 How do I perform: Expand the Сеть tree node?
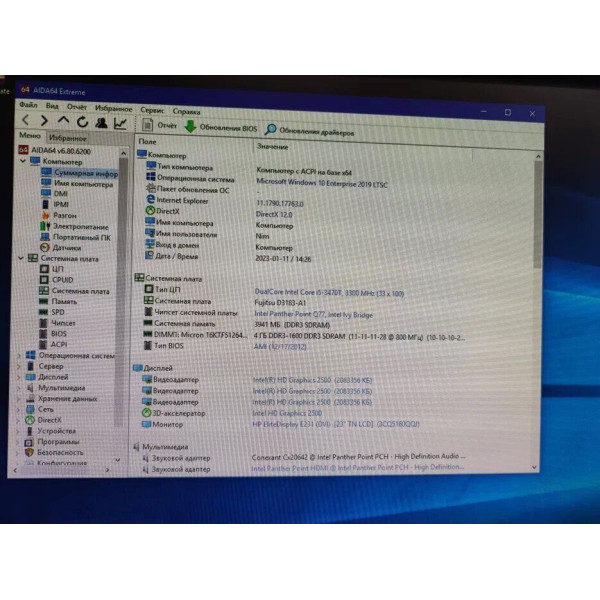(x=19, y=409)
